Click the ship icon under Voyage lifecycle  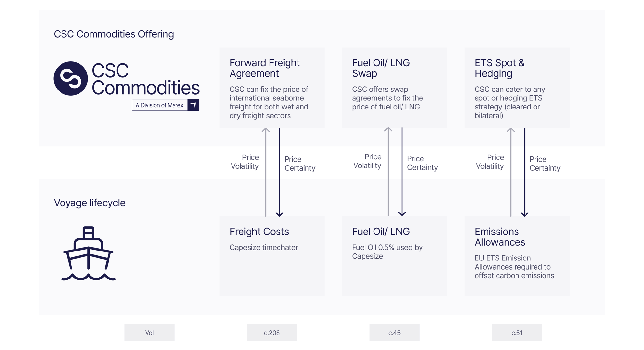pos(88,253)
